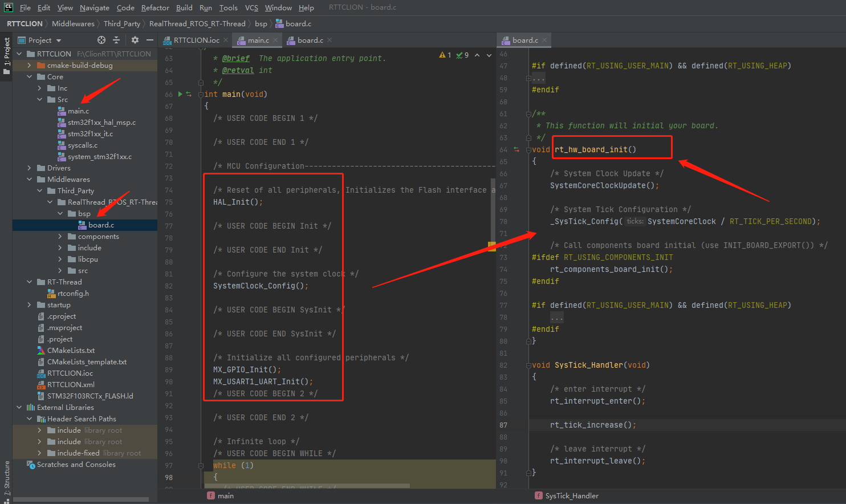The height and width of the screenshot is (504, 846).
Task: Jump to next highlighted error arrow
Action: click(489, 55)
